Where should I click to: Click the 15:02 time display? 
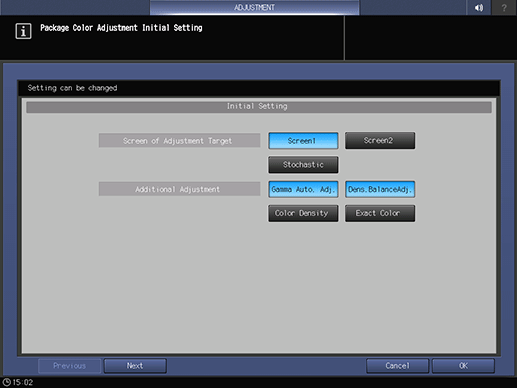(x=23, y=382)
